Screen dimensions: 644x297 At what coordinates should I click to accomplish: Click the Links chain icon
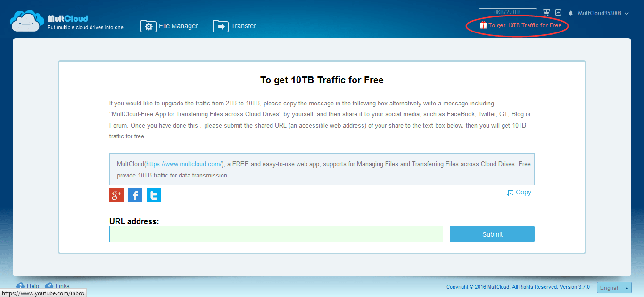(49, 286)
